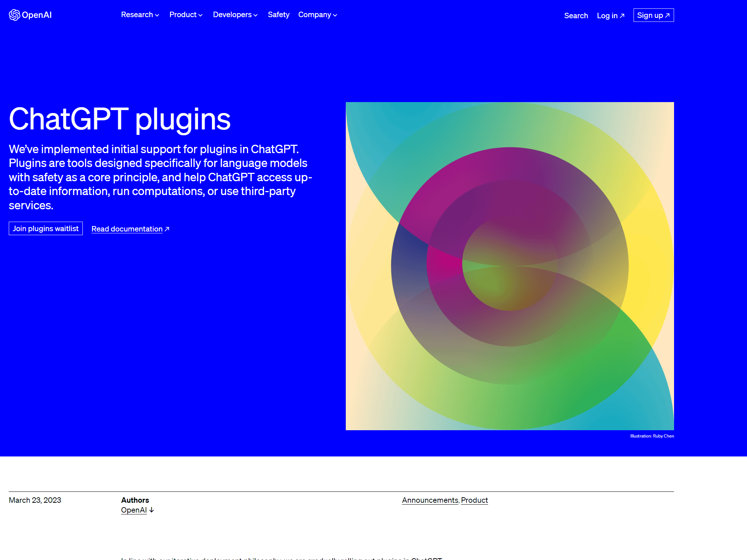The height and width of the screenshot is (560, 747).
Task: Click the ChatGPT plugins headline
Action: coord(120,120)
